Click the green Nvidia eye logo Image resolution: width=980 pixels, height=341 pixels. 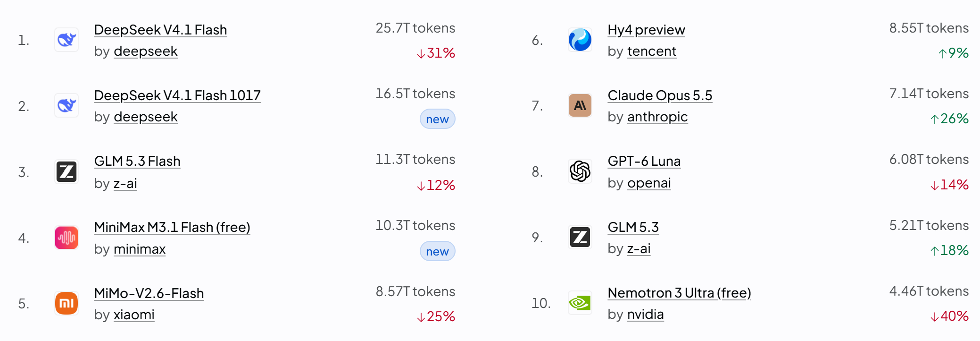(580, 303)
